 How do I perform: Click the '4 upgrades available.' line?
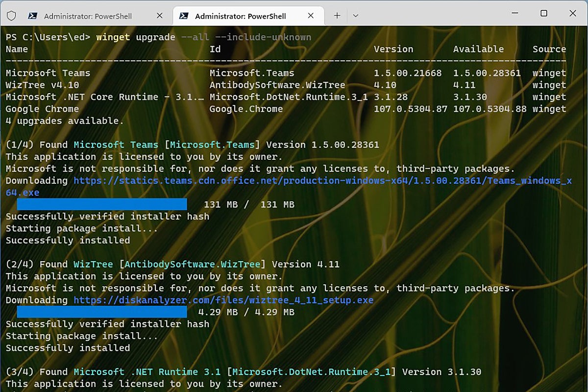tap(65, 121)
